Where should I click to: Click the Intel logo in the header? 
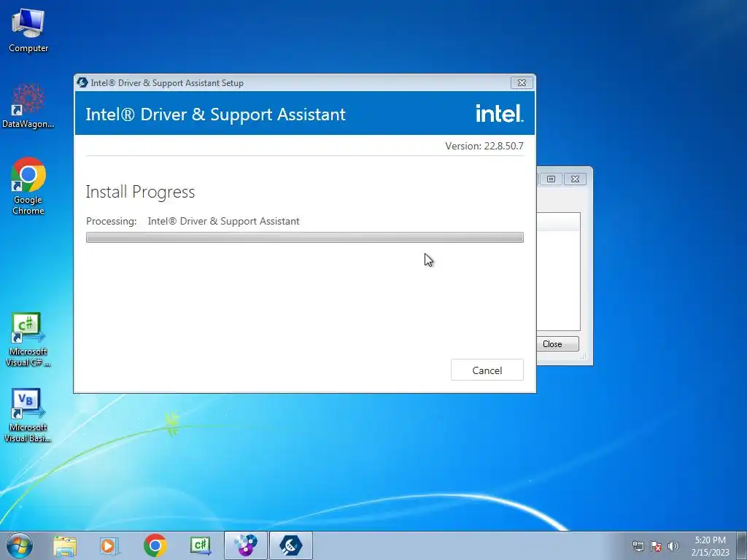[x=499, y=113]
